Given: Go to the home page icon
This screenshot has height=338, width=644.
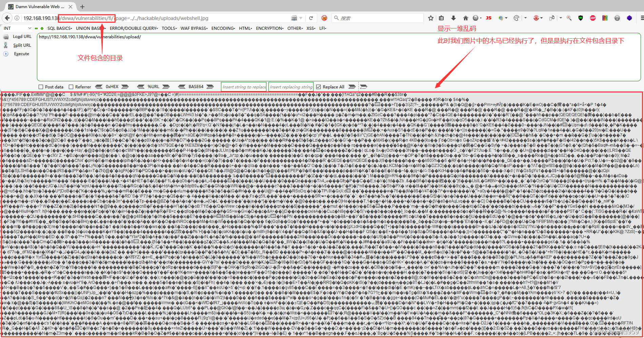Looking at the screenshot, I should [465, 18].
